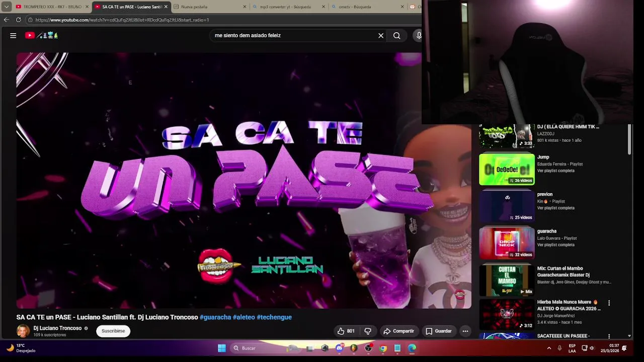
Task: Click the SACATEEEE UN PASEEE video title
Action: (563, 336)
